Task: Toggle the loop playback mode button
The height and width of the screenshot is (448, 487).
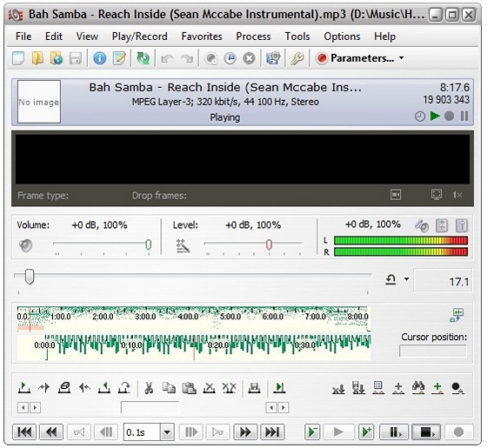Action: tap(390, 279)
